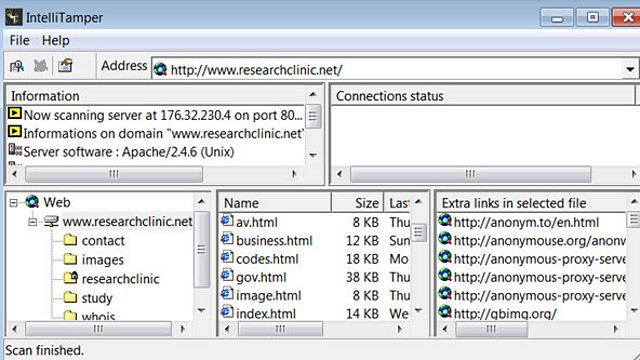Select index.html in the file list
The width and height of the screenshot is (640, 360).
coord(266,313)
